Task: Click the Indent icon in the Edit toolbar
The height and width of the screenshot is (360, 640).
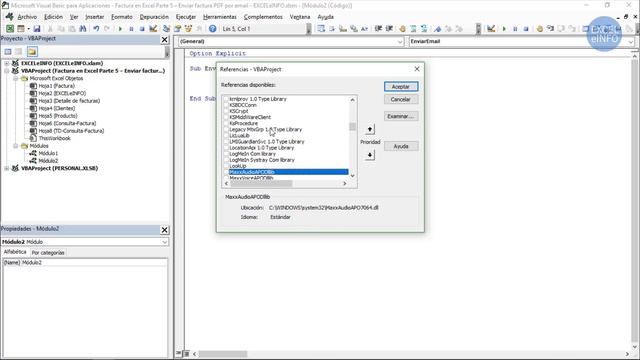Action: pyautogui.click(x=378, y=29)
